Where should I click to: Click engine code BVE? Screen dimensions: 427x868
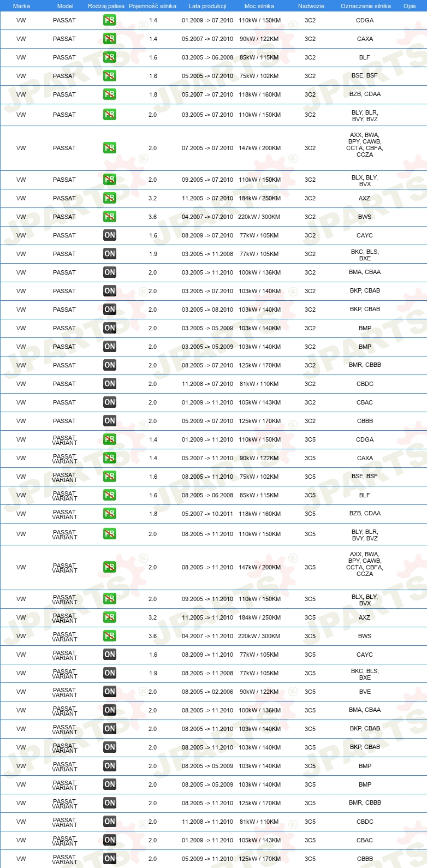365,692
